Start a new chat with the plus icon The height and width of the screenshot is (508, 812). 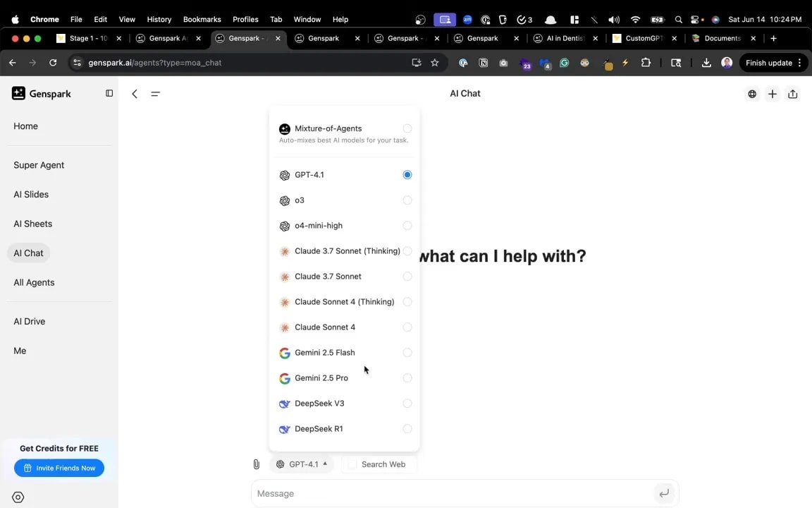pos(772,93)
